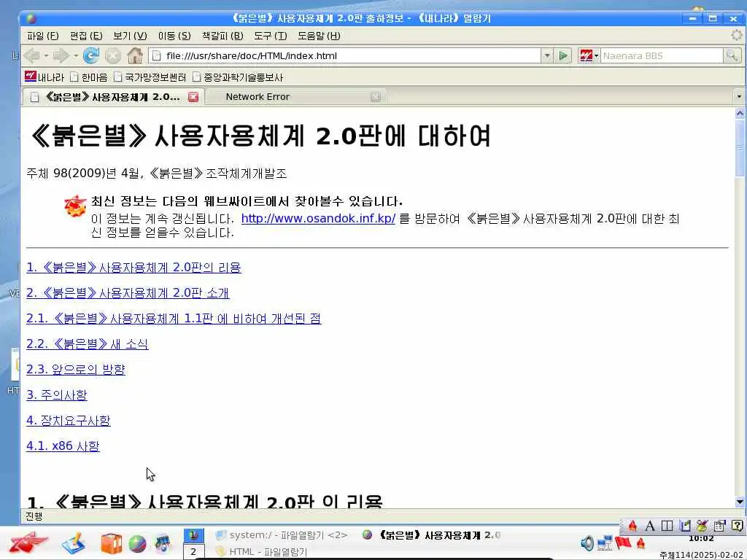This screenshot has height=560, width=747.
Task: Open the orange file manager taskbar icon
Action: click(x=112, y=543)
